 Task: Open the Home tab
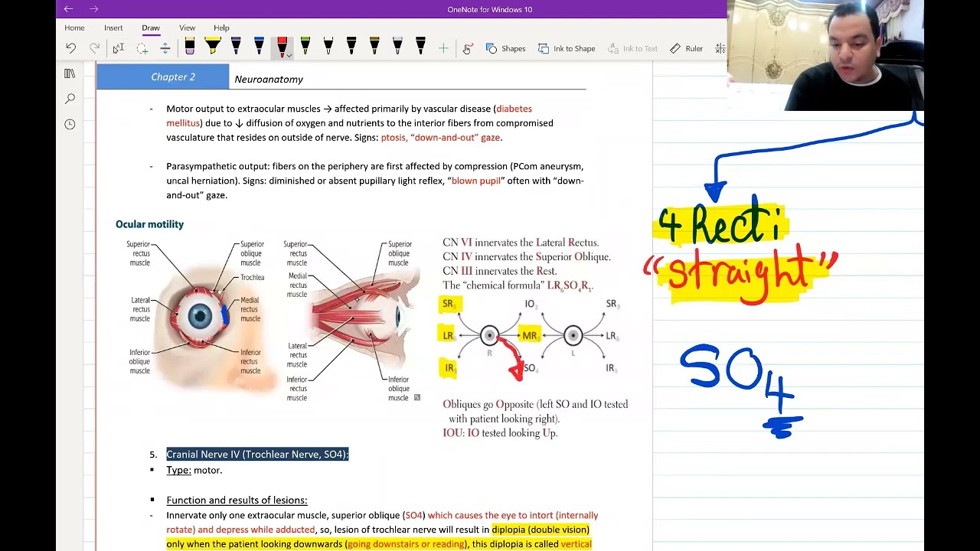[x=74, y=28]
